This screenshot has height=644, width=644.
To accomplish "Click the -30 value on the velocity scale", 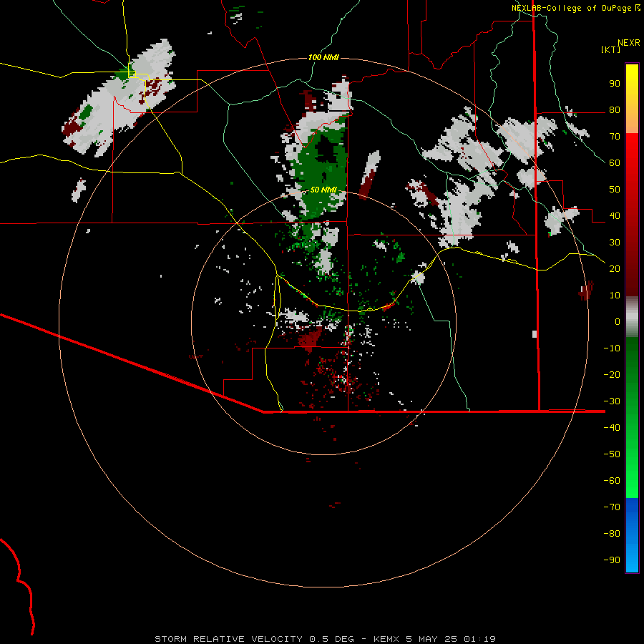I will (612, 401).
